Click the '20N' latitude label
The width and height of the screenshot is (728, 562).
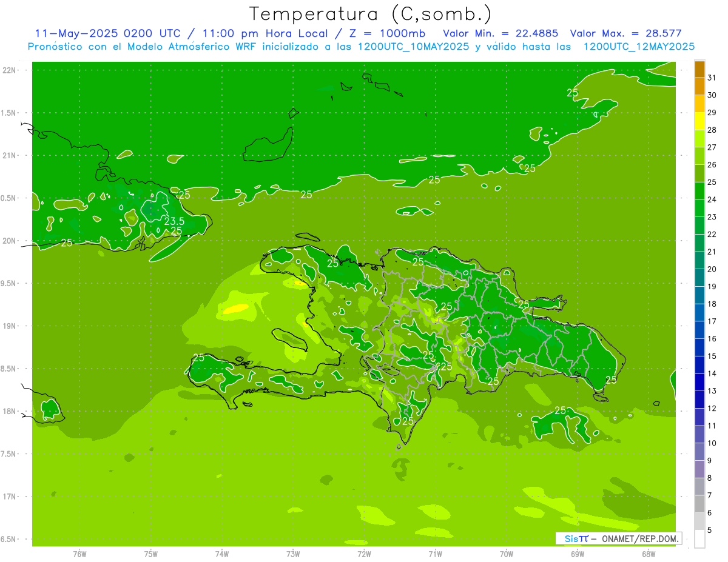point(9,241)
